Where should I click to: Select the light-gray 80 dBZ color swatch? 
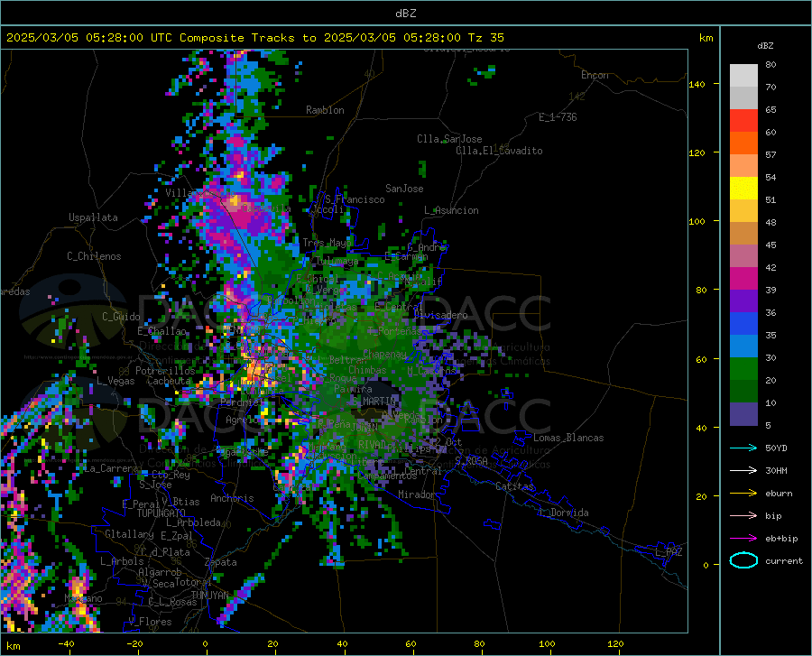743,75
